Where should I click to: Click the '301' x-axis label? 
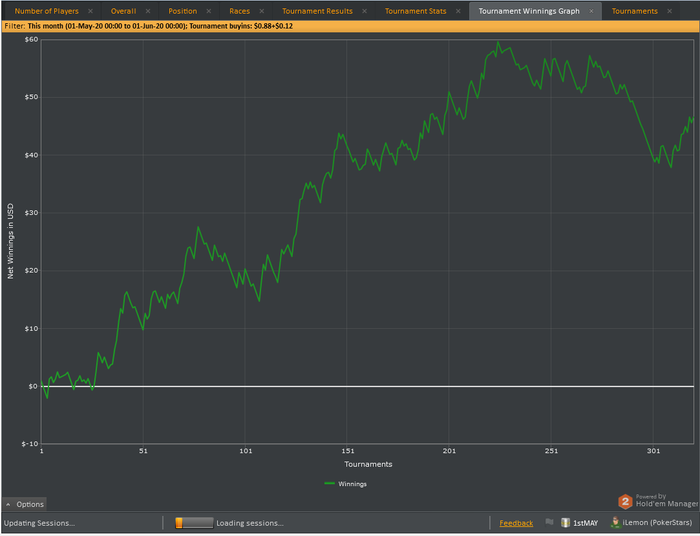653,451
